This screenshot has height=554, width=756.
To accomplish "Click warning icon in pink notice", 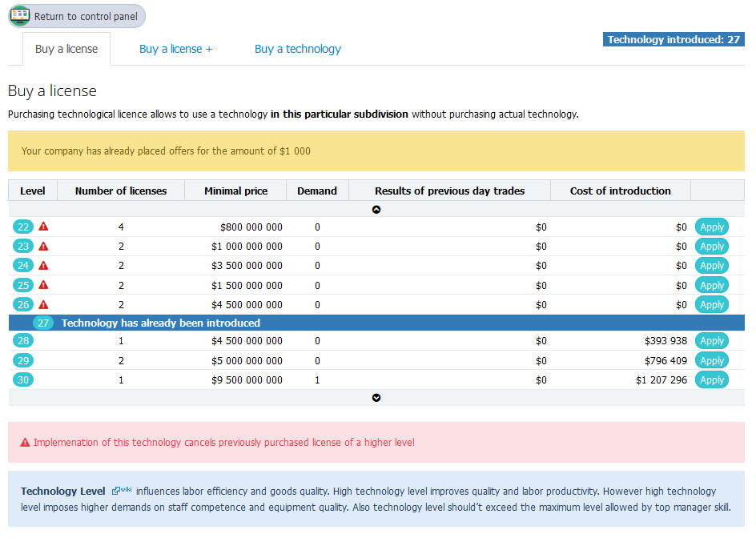I will [x=25, y=442].
